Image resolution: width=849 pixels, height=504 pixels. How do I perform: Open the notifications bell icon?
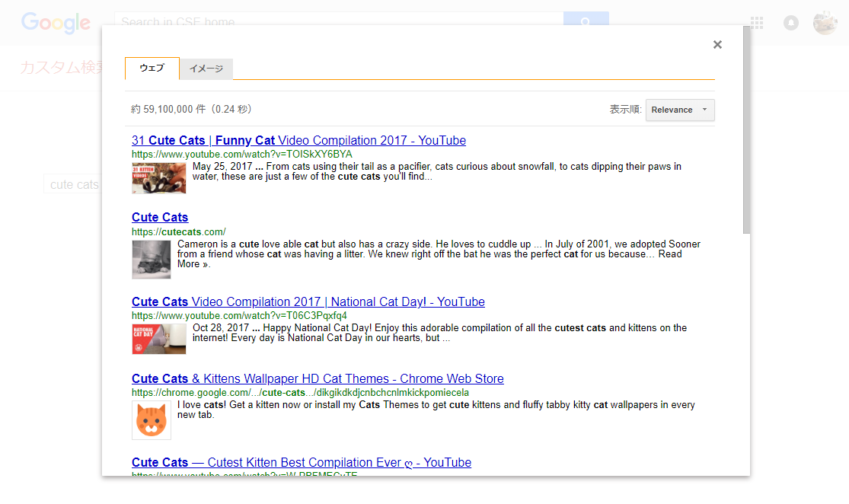click(x=791, y=23)
